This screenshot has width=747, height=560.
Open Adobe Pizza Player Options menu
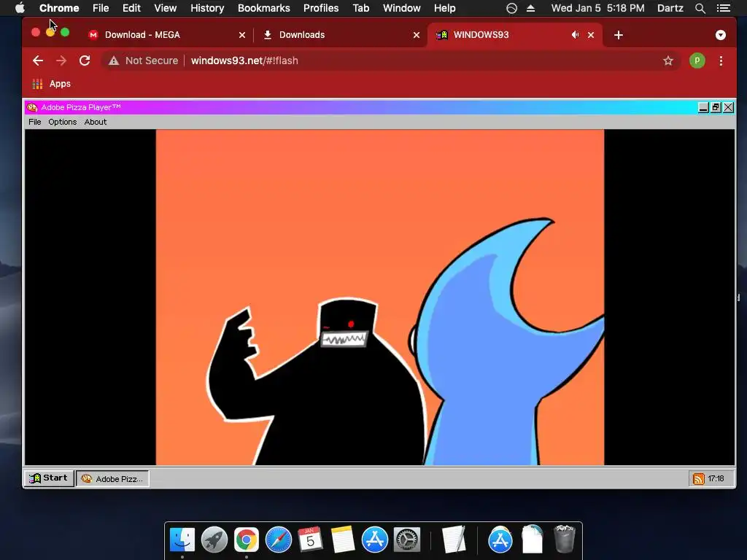(63, 122)
